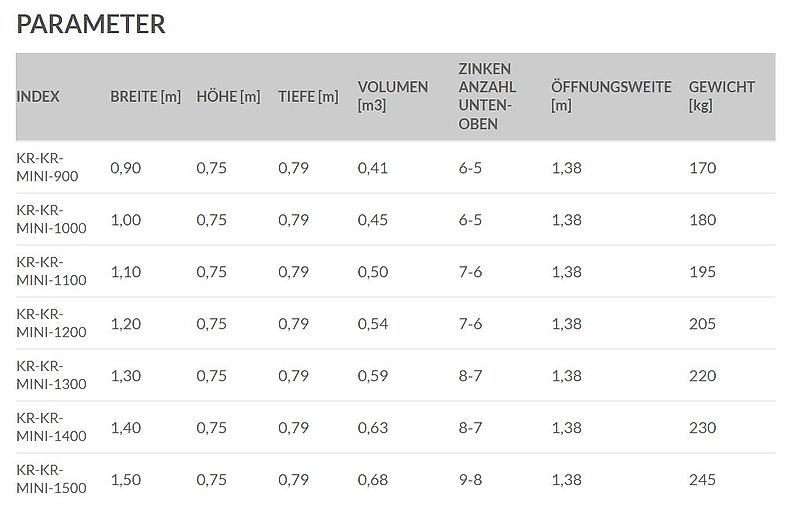
Task: Click the PARAMETER heading
Action: [91, 24]
